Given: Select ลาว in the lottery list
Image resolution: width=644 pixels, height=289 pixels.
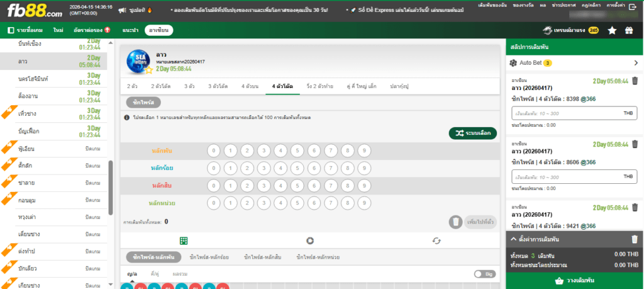Looking at the screenshot, I should pyautogui.click(x=53, y=61).
